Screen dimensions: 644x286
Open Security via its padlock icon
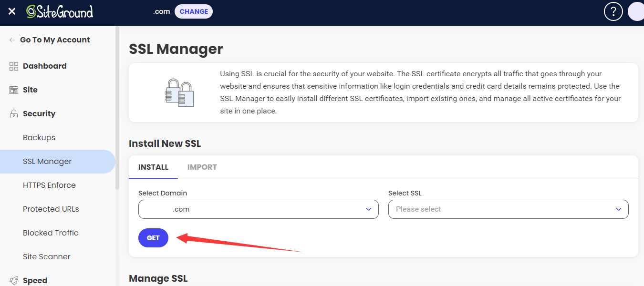click(13, 113)
